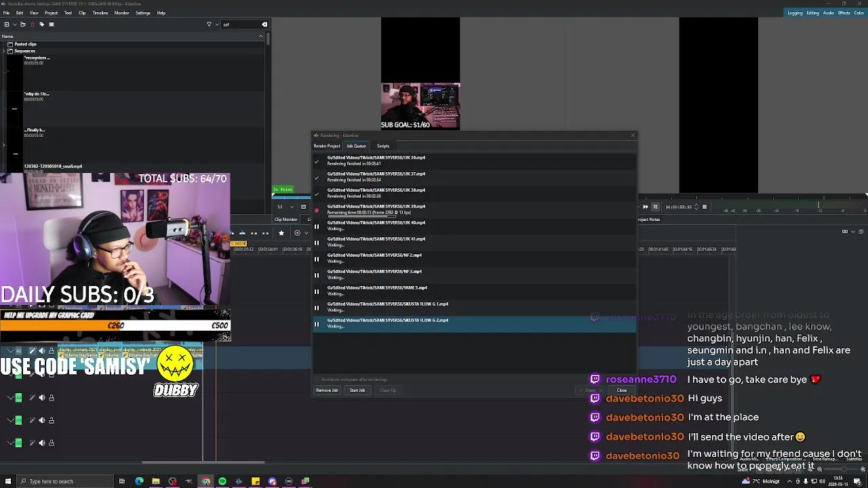The height and width of the screenshot is (488, 868).
Task: Open Microsoft Edge from taskbar
Action: [x=139, y=481]
